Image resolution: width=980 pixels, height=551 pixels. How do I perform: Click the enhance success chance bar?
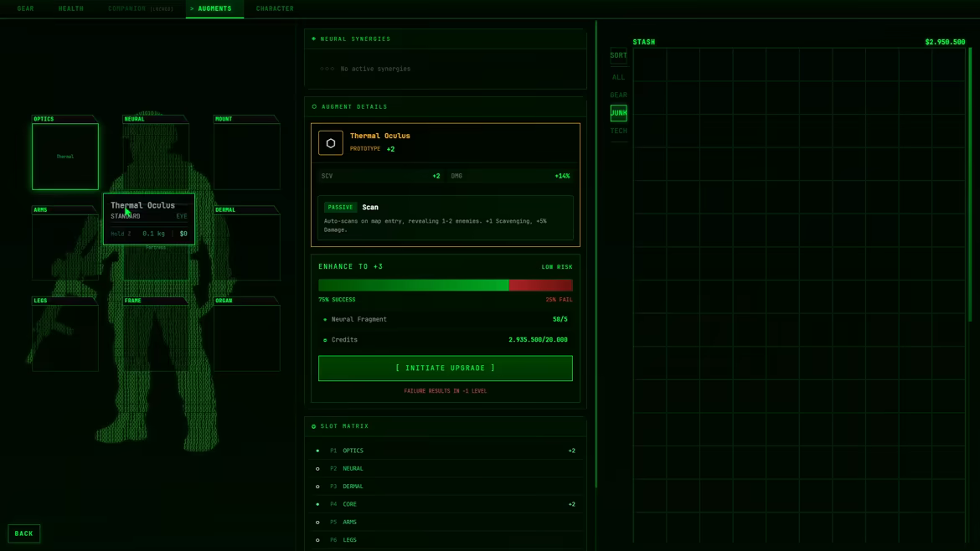point(445,286)
